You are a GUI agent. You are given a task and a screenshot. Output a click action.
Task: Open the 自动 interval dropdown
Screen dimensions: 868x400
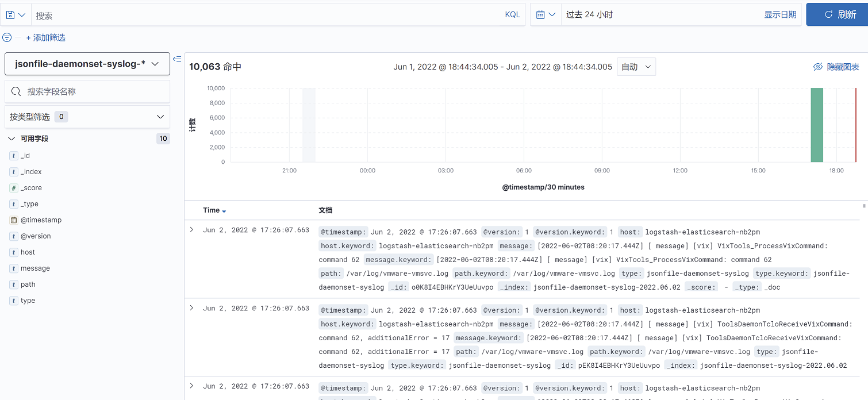coord(636,67)
